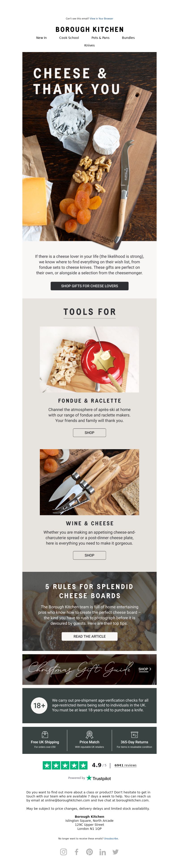This screenshot has height=868, width=179.
Task: Click the Unsubscribe link
Action: [x=111, y=838]
